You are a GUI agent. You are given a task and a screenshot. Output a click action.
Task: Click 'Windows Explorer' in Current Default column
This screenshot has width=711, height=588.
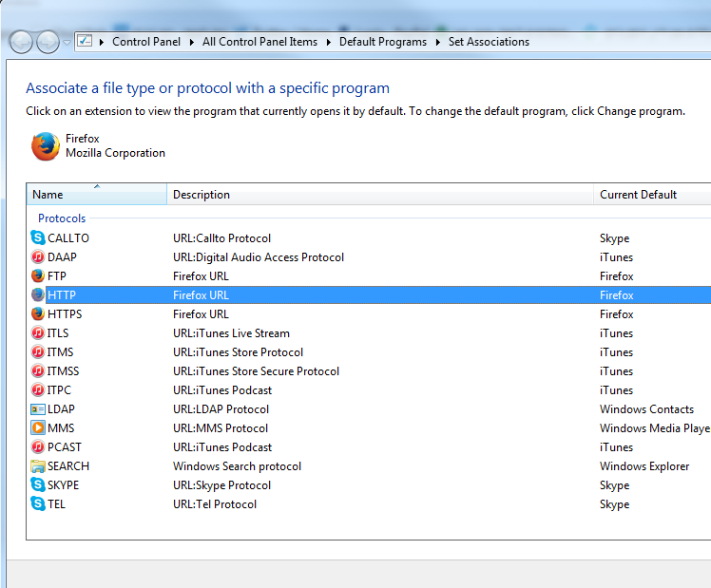644,466
